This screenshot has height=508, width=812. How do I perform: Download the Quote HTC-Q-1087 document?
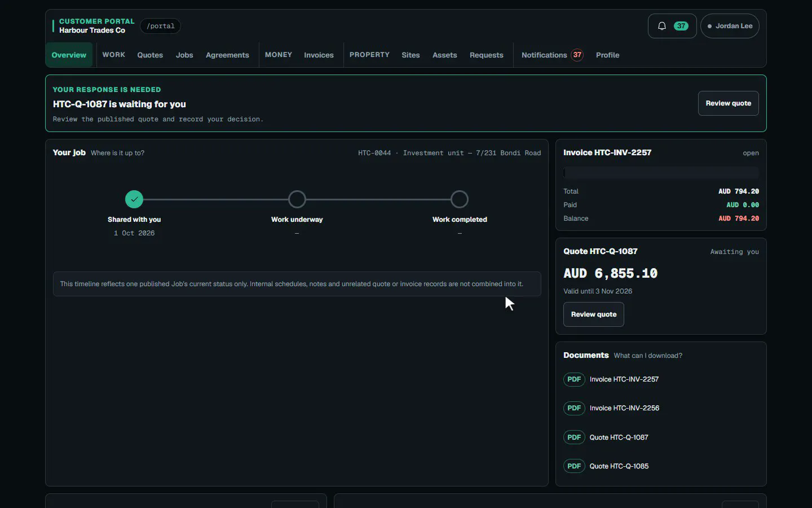click(x=619, y=437)
